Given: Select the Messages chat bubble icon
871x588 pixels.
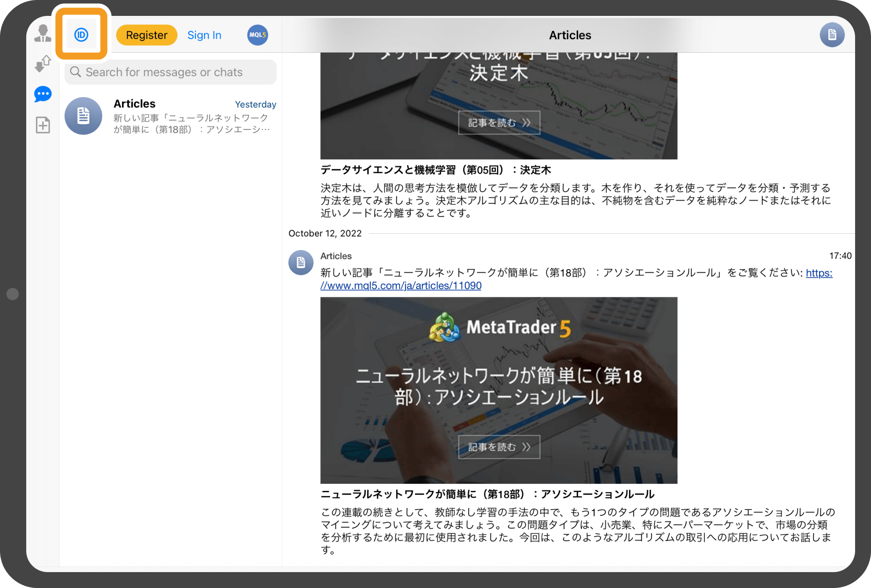Looking at the screenshot, I should point(43,94).
